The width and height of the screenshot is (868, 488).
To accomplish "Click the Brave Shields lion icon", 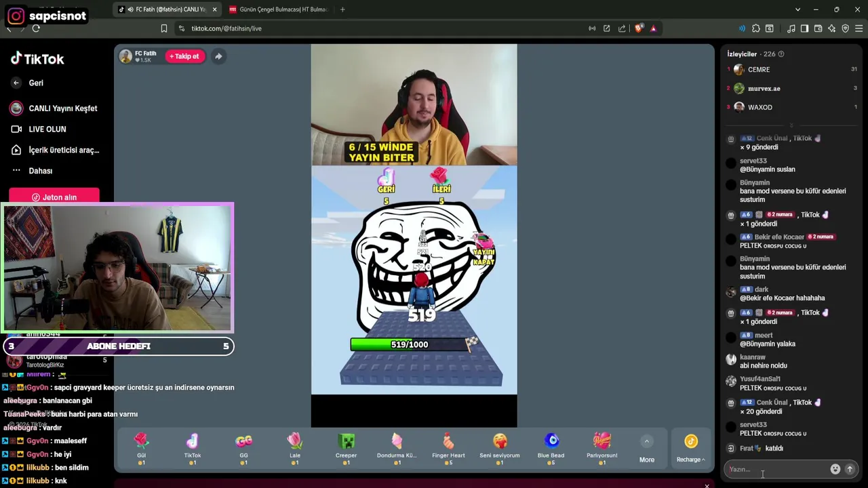I will tap(638, 28).
